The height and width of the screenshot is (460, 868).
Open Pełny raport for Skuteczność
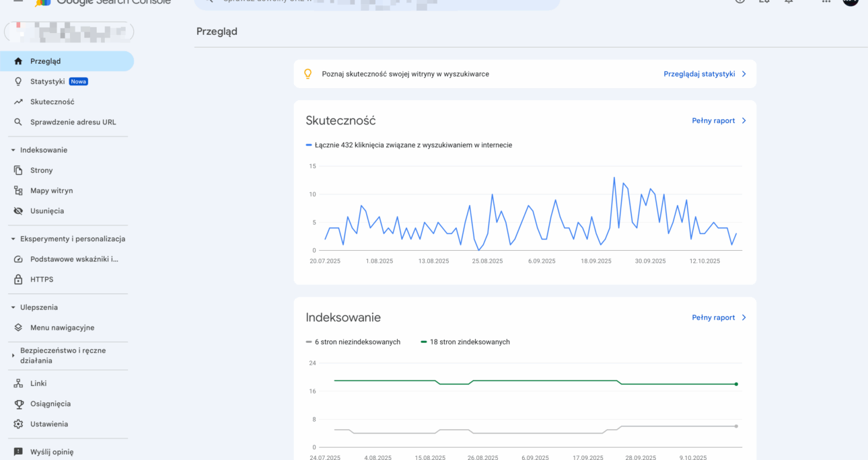pos(714,120)
